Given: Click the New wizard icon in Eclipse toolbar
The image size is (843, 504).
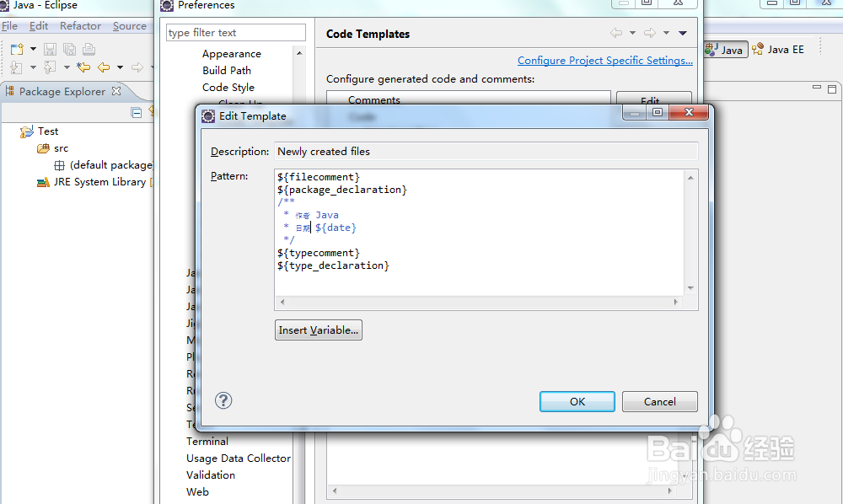Looking at the screenshot, I should (x=17, y=49).
